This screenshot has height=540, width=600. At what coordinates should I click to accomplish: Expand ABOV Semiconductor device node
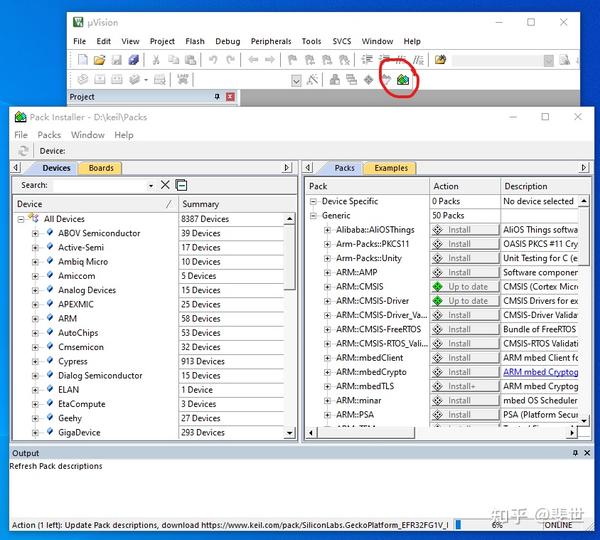coord(35,233)
